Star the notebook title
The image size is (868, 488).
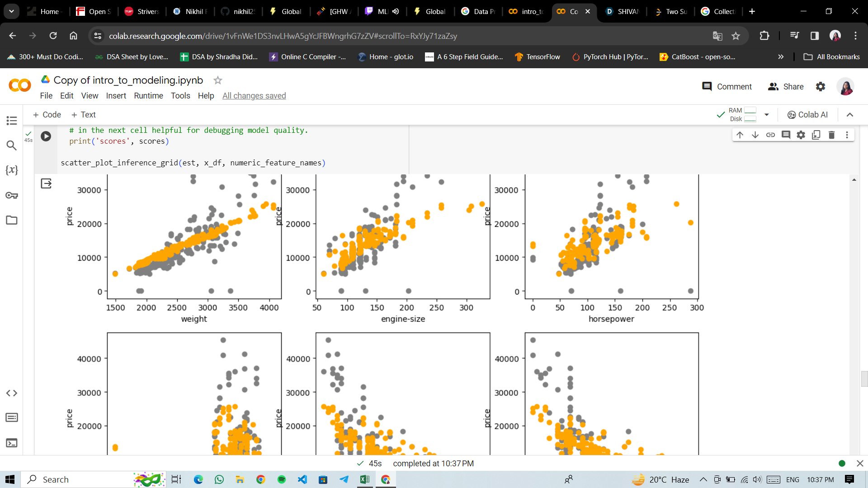pos(217,80)
